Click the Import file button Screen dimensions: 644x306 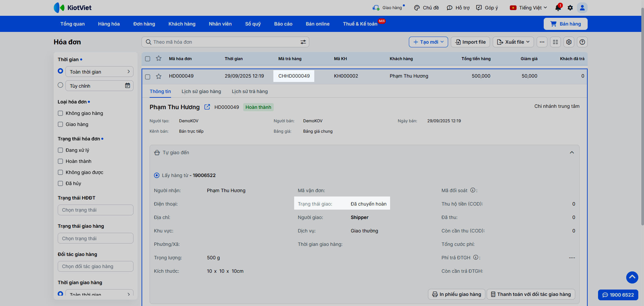(x=470, y=42)
